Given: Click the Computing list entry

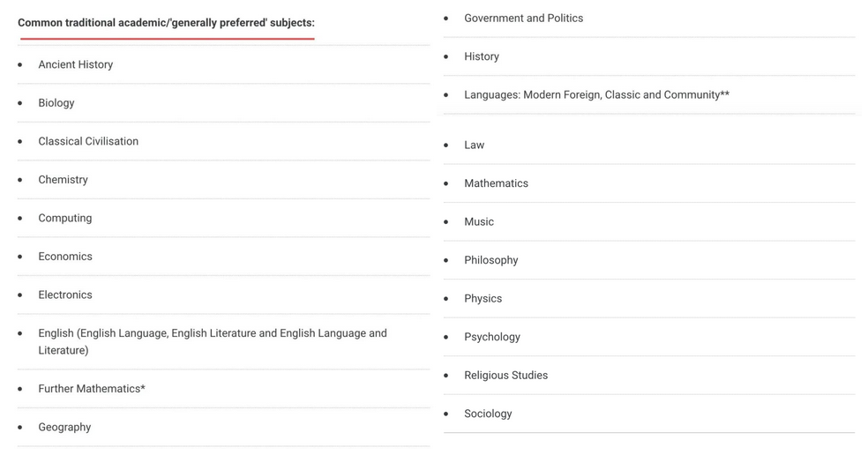Looking at the screenshot, I should [x=64, y=218].
